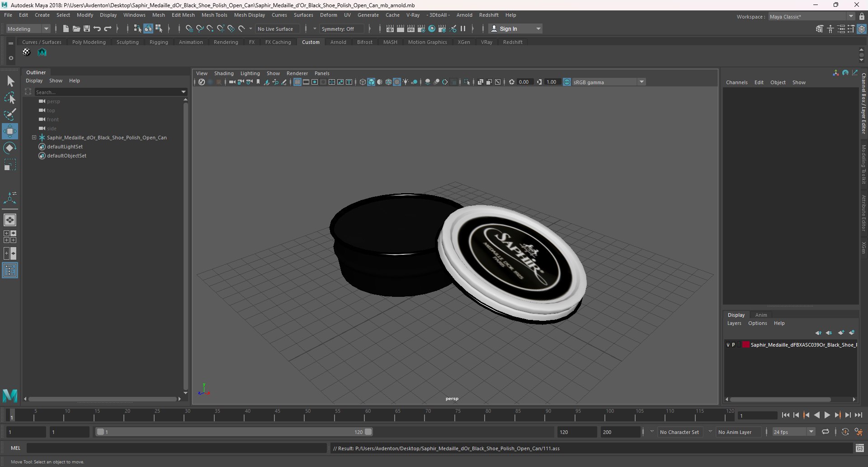Click the red layer color swatch
868x467 pixels.
pos(745,345)
